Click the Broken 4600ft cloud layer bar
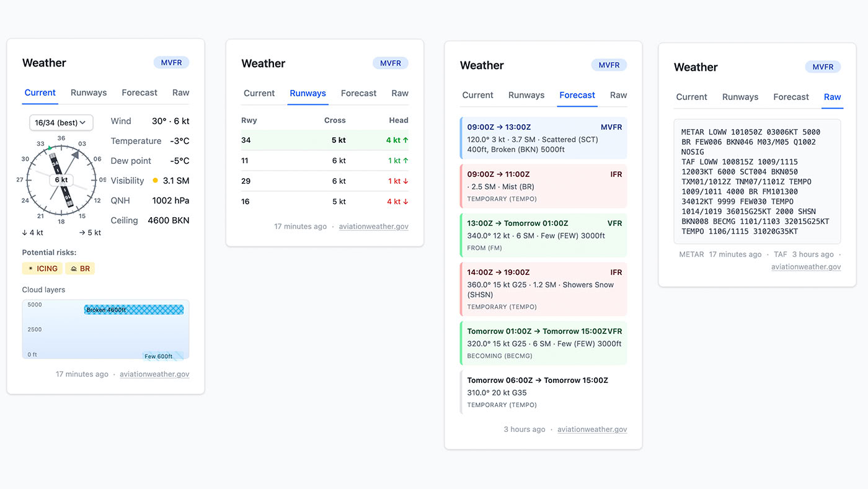868x489 pixels. 134,310
